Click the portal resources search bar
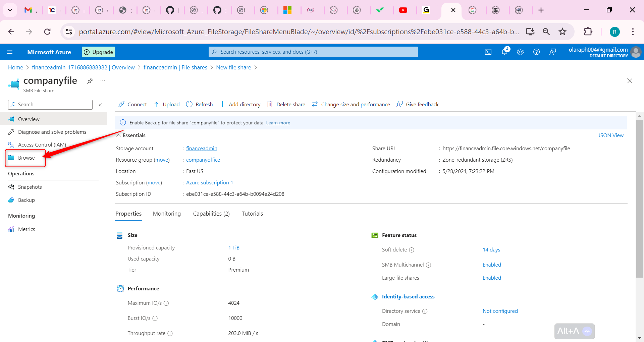The height and width of the screenshot is (342, 644). tap(313, 52)
